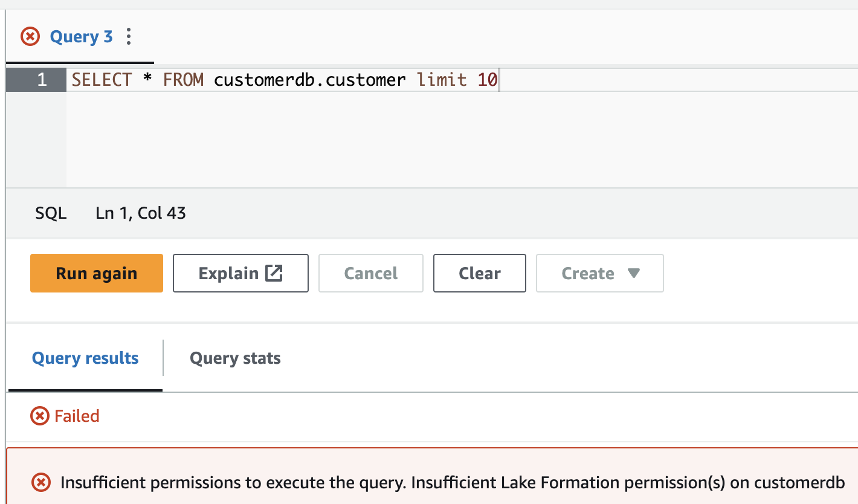Click the red error icon beside Query 3
The image size is (858, 504).
30,37
